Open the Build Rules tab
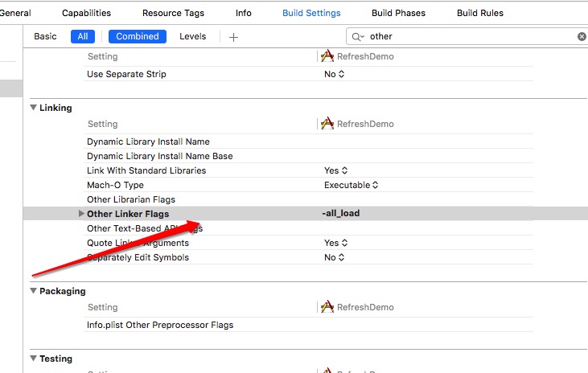Image resolution: width=588 pixels, height=373 pixels. click(480, 13)
